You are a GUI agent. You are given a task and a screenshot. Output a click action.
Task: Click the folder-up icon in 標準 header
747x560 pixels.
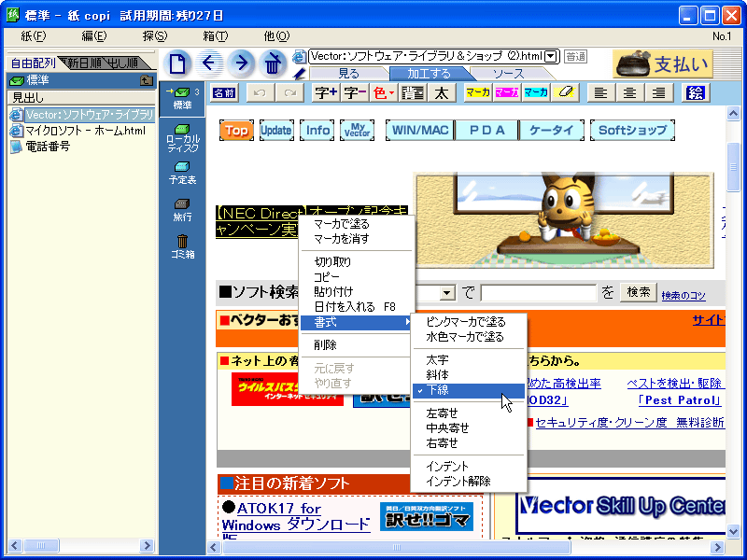(x=147, y=80)
